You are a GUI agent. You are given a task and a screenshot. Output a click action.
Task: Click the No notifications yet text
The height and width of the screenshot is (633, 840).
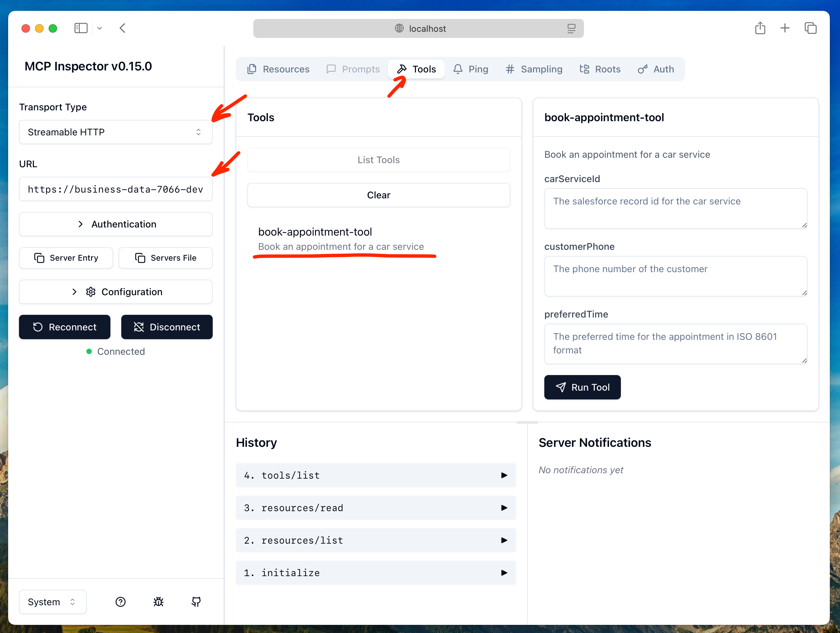[x=581, y=470]
